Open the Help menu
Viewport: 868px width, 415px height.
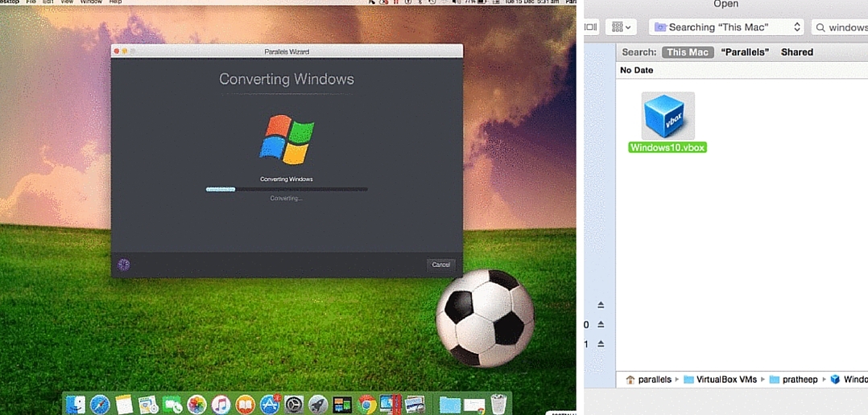[x=115, y=2]
